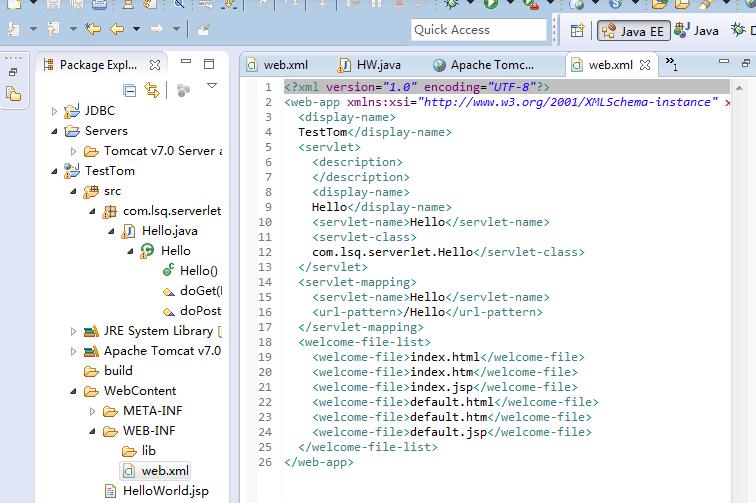
Task: Collapse the TestTom project node
Action: 54,171
